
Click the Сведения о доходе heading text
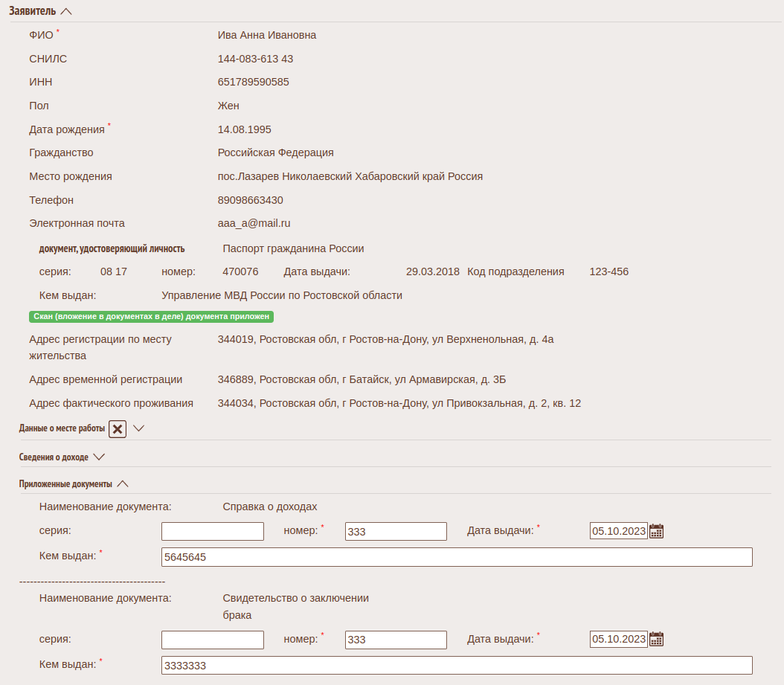click(54, 457)
